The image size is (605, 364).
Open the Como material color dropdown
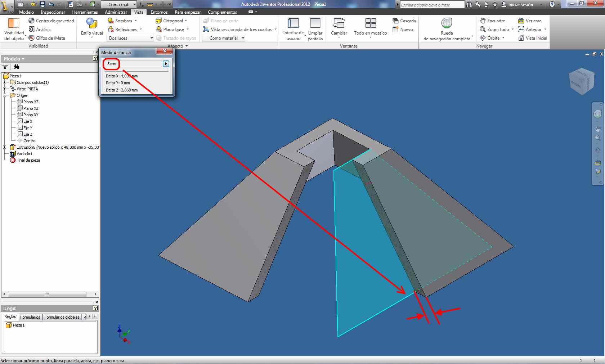224,38
